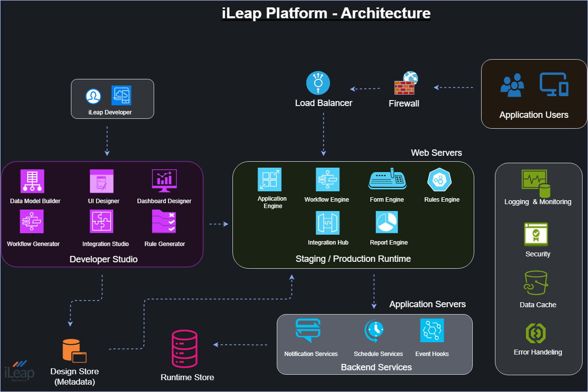Click the Event Hooks text label

pyautogui.click(x=432, y=354)
